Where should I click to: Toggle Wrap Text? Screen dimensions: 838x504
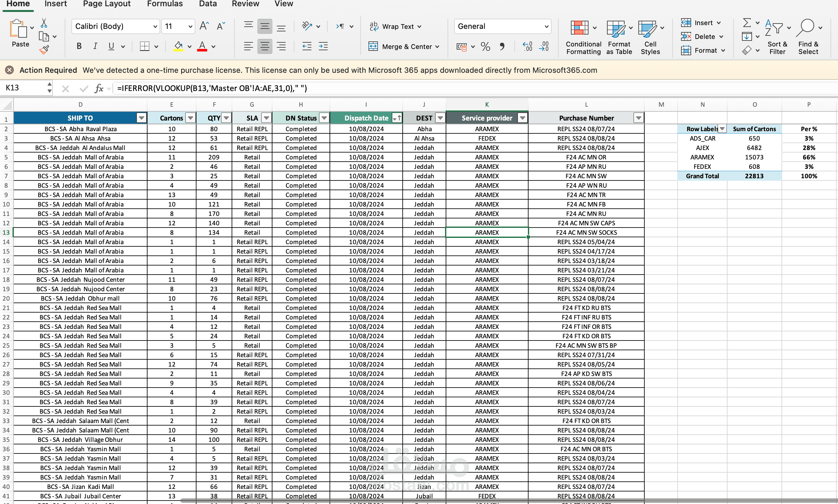click(x=395, y=26)
